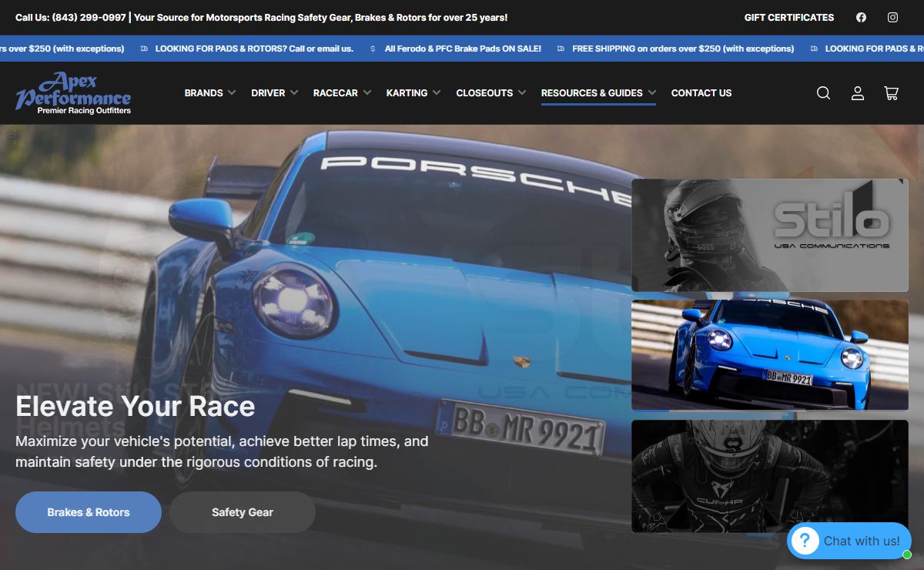Expand the Racecar menu chevron
This screenshot has width=924, height=570.
coord(367,92)
